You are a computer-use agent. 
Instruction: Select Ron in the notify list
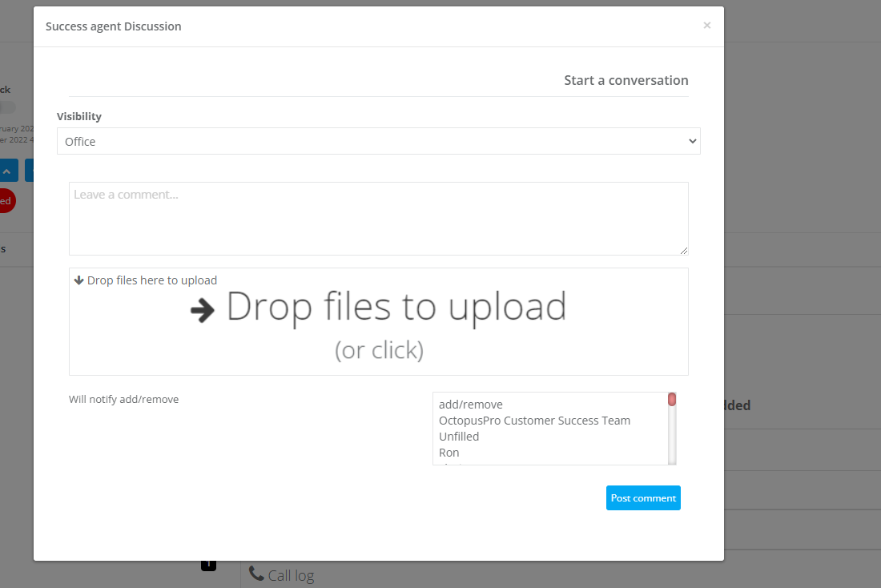pos(449,453)
